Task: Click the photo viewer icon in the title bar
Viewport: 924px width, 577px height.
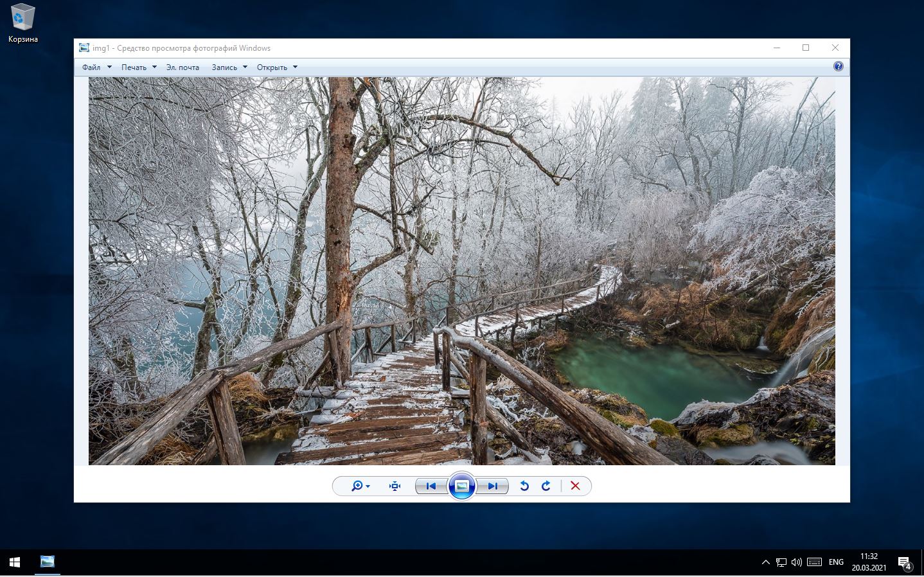Action: point(84,48)
